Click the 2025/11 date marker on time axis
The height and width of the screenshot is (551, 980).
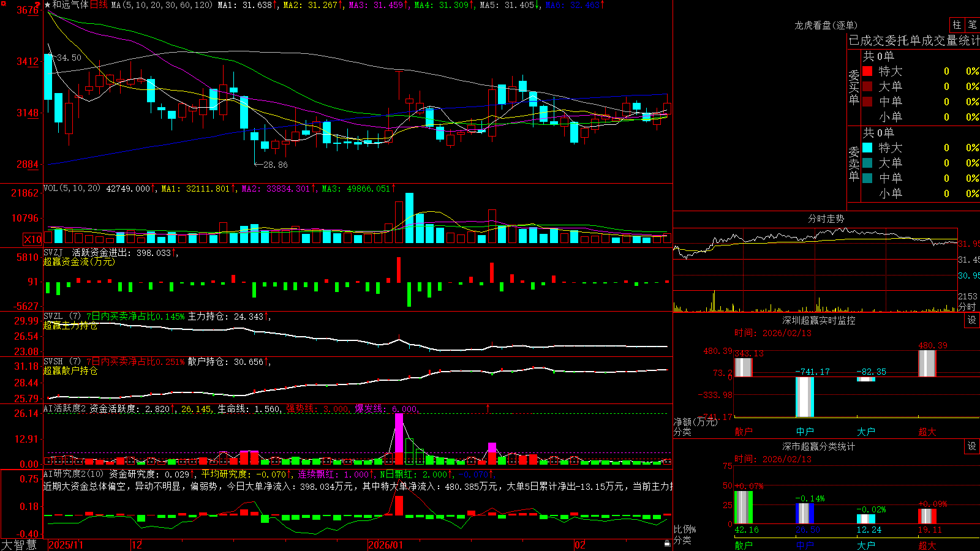click(x=66, y=545)
